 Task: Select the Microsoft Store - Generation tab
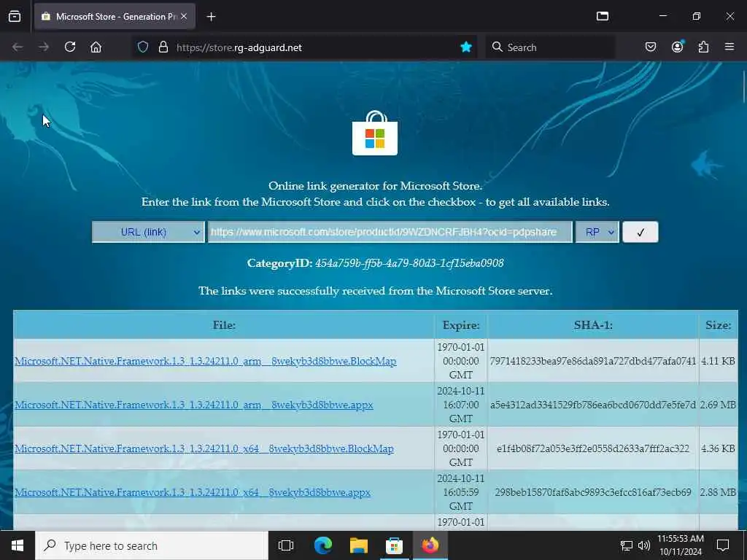(115, 17)
